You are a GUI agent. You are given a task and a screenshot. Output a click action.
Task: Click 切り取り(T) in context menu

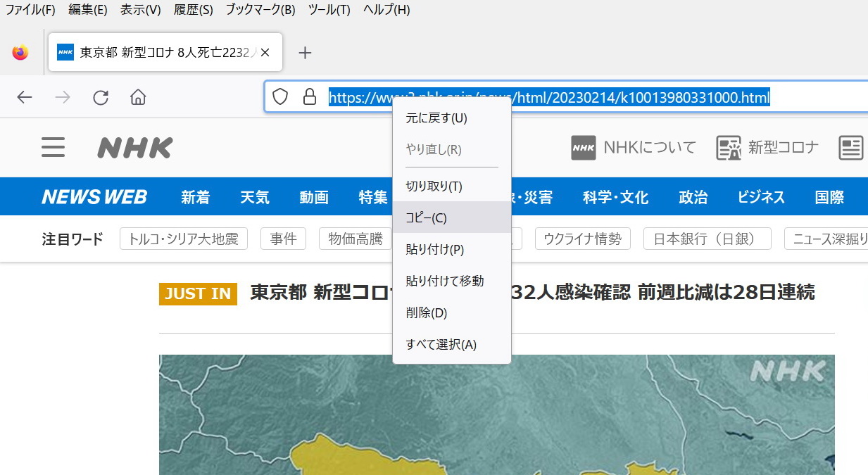click(x=434, y=186)
